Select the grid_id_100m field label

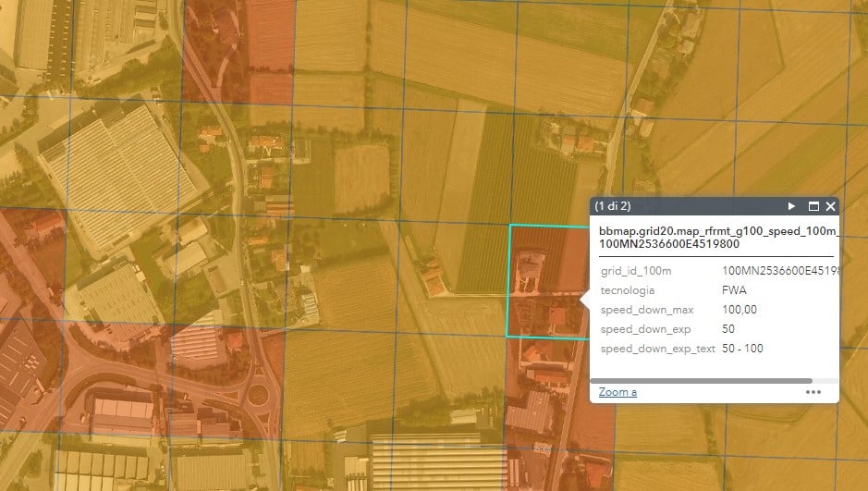pyautogui.click(x=636, y=271)
